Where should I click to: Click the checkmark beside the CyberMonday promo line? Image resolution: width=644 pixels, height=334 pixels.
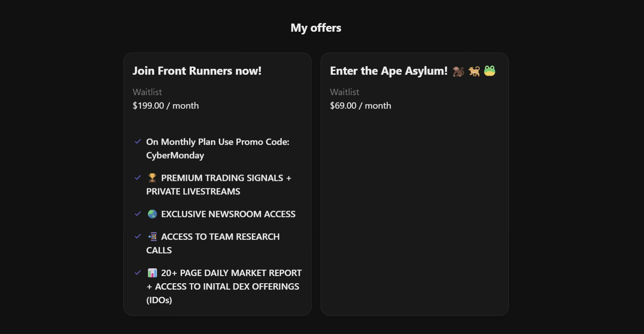pyautogui.click(x=138, y=141)
